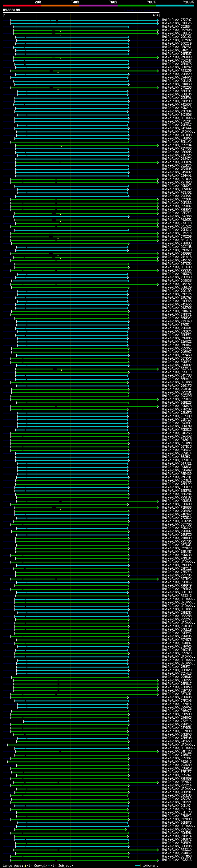This screenshot has height=868, width=197.
Task: Select the UniRef100_Q5UFR1 label
Action: (177, 98)
